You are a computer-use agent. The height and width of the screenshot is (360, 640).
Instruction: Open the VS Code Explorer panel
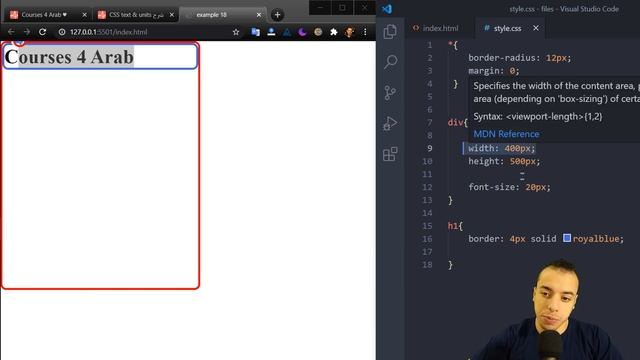point(390,31)
